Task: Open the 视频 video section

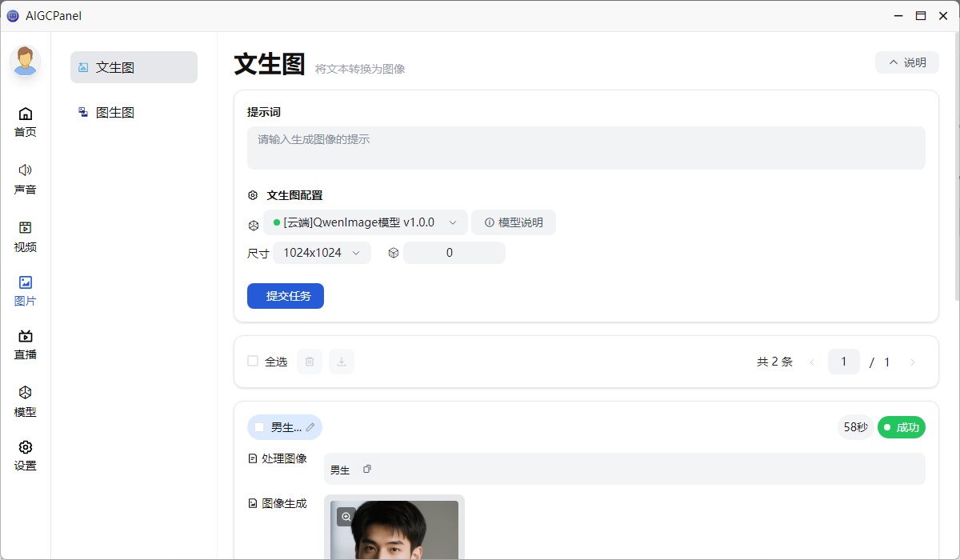Action: tap(26, 237)
